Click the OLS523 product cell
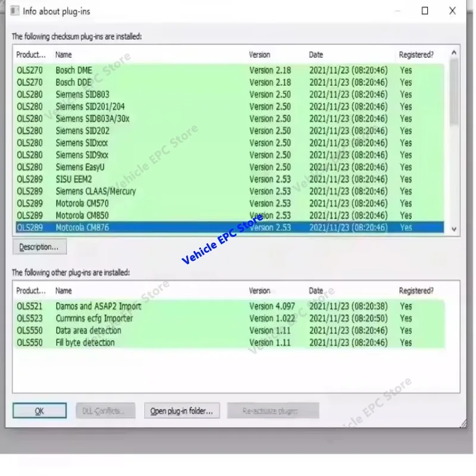 click(x=29, y=318)
